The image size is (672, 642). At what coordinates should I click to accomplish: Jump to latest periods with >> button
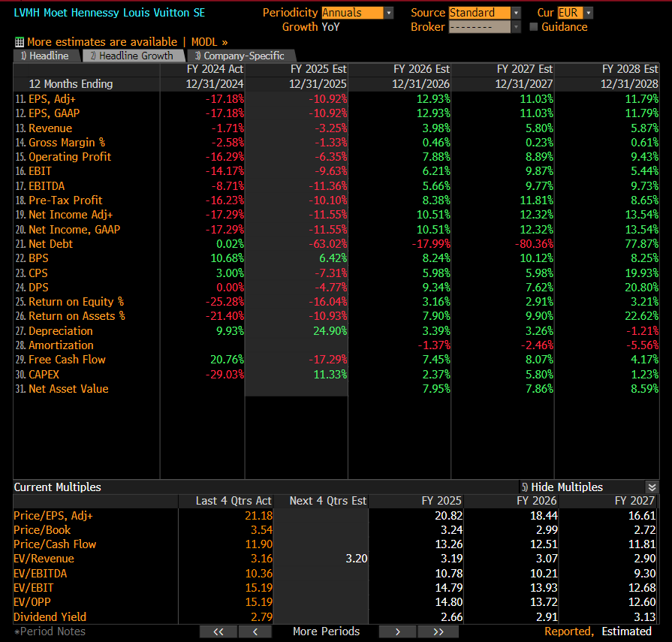tap(438, 631)
